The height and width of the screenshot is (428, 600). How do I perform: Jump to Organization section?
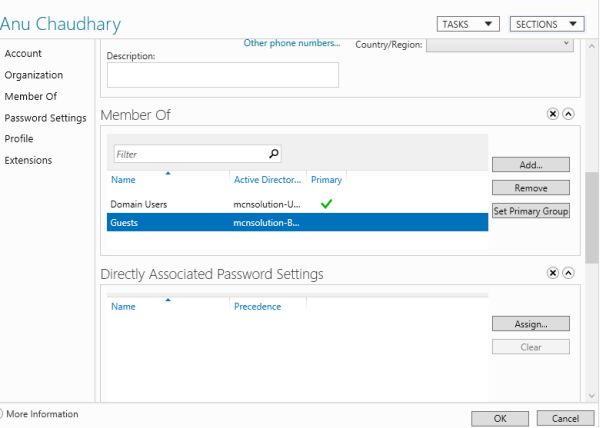coord(33,75)
